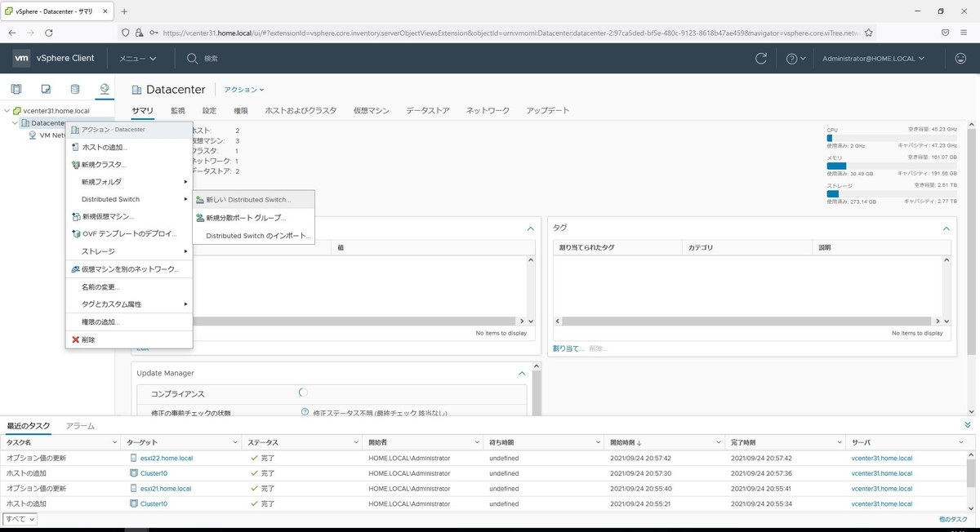Open VMs and Templates inventory view icon
This screenshot has height=532, width=980.
(46, 89)
